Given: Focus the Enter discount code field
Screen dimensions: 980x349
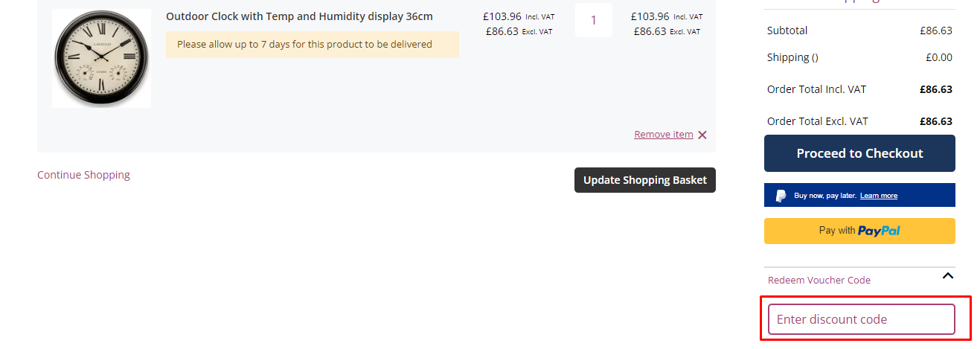Looking at the screenshot, I should point(862,319).
